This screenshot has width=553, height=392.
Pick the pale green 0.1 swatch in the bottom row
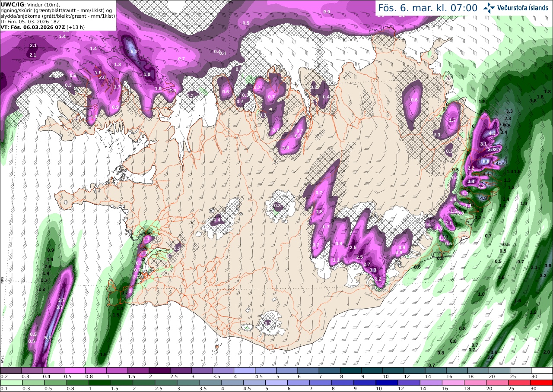click(11, 383)
